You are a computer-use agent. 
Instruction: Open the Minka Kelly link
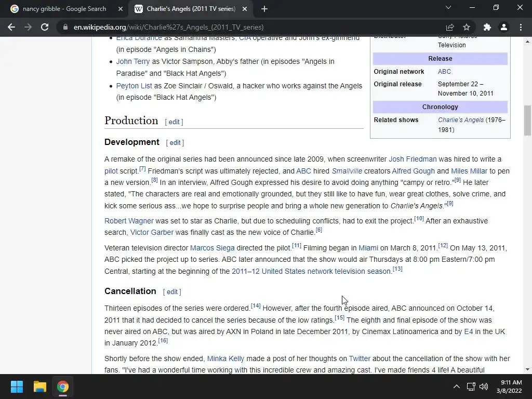[x=225, y=358]
